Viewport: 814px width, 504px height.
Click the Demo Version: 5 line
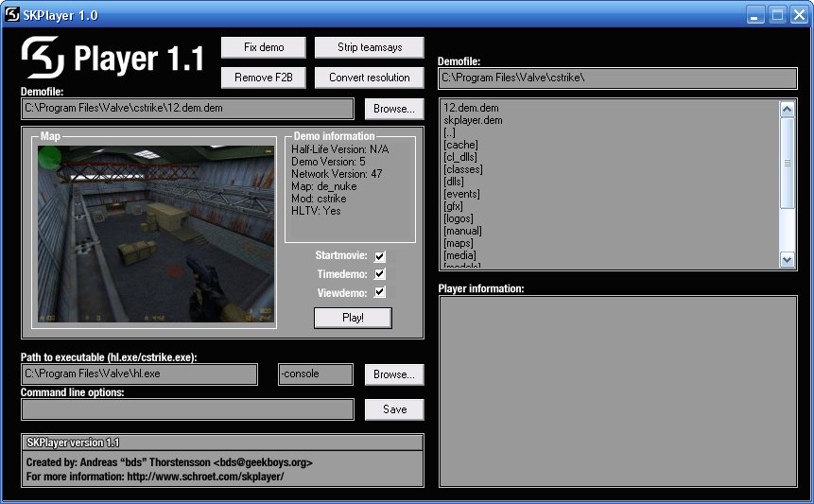click(x=328, y=162)
